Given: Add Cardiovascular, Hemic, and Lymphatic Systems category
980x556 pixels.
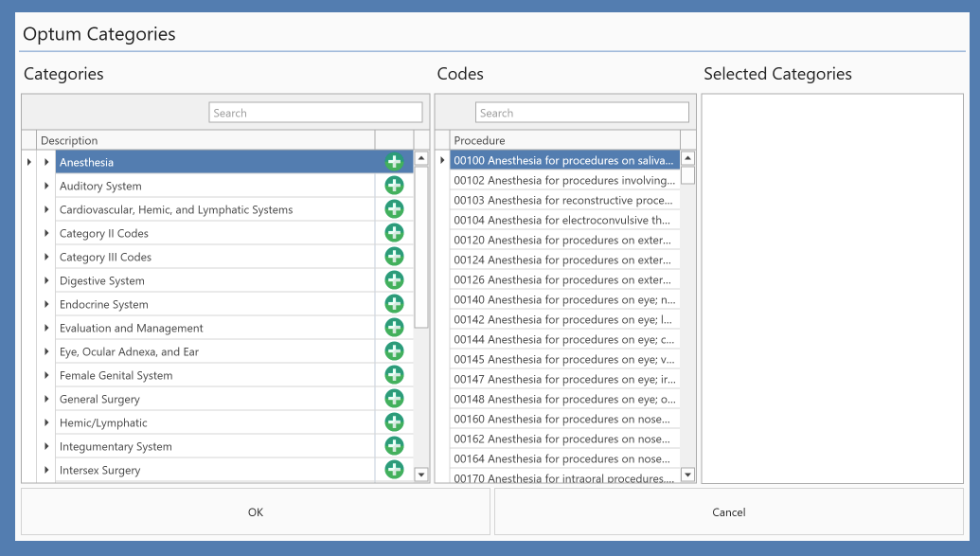Looking at the screenshot, I should [x=395, y=209].
